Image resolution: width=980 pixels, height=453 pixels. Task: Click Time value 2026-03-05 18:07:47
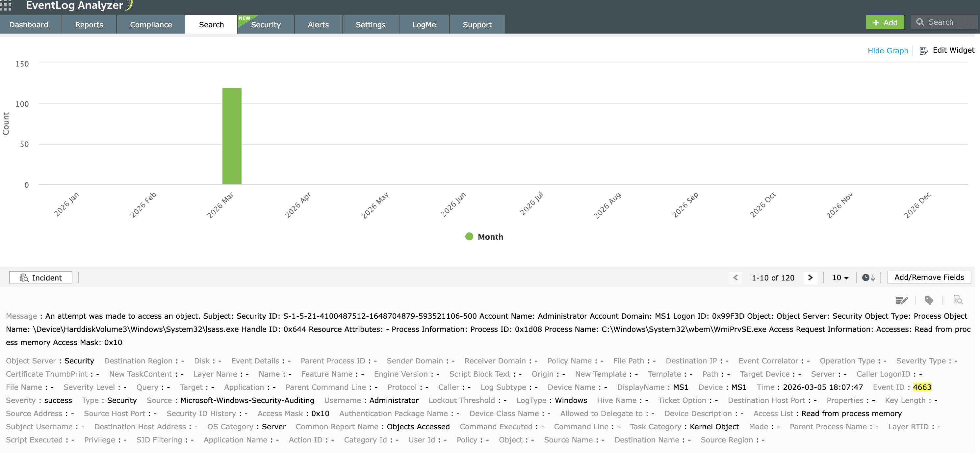(x=822, y=387)
